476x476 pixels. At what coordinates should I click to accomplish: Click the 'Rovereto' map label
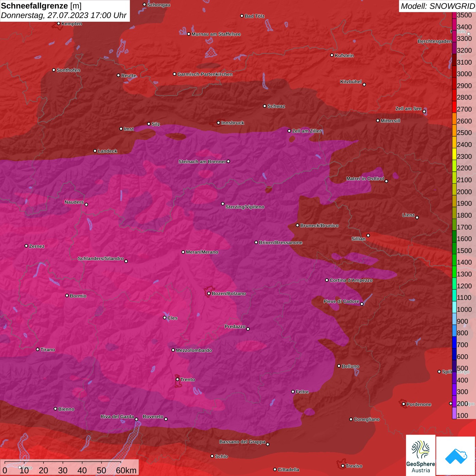(153, 417)
